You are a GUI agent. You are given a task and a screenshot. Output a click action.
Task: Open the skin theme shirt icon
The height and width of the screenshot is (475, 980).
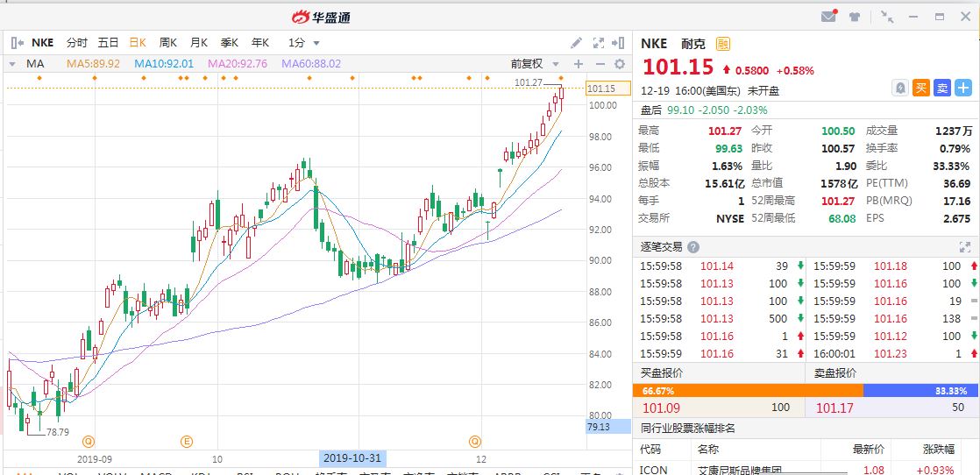pos(855,17)
